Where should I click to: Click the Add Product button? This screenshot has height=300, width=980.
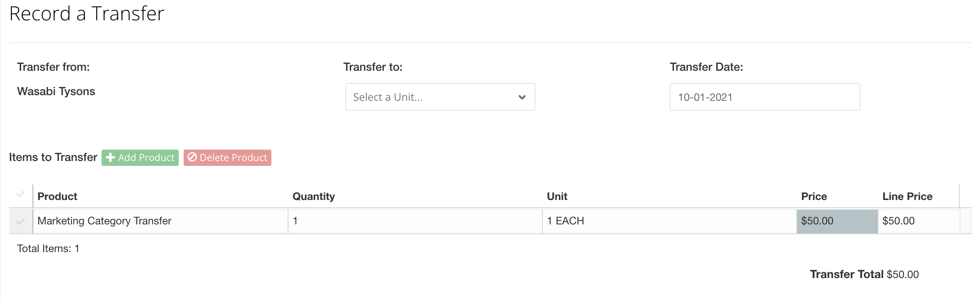pos(140,158)
